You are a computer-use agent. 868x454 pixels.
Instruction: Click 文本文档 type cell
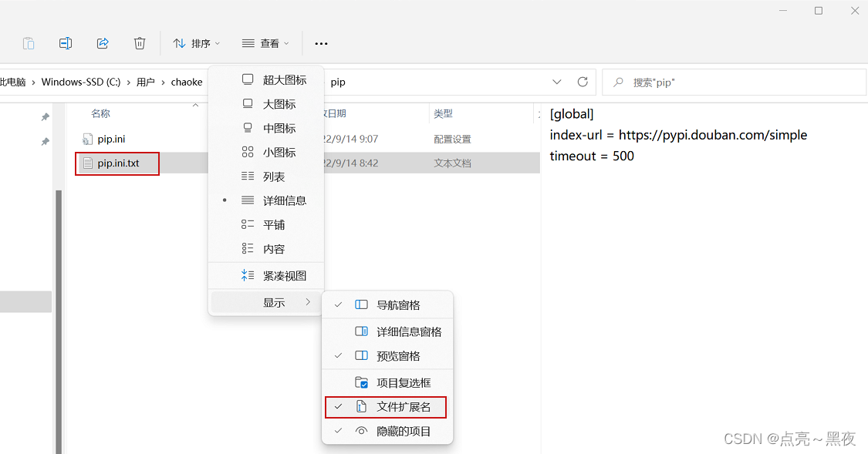(452, 163)
